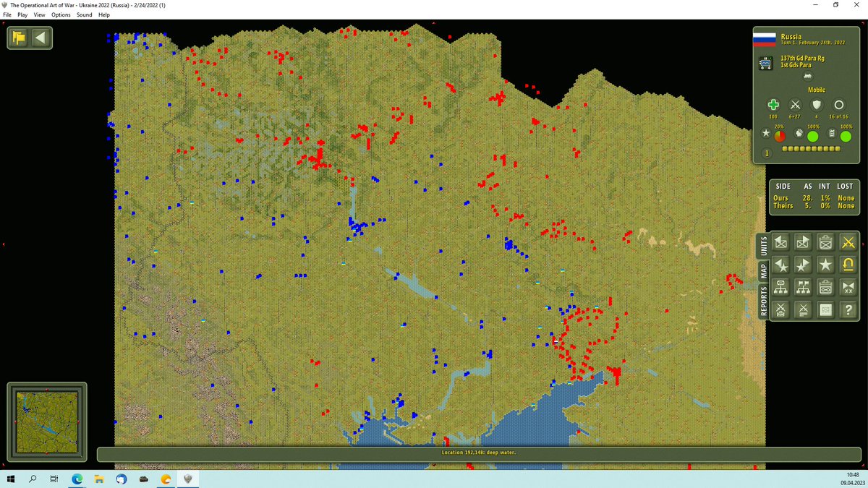Click the star proficiency icon
The image size is (868, 488).
(766, 134)
